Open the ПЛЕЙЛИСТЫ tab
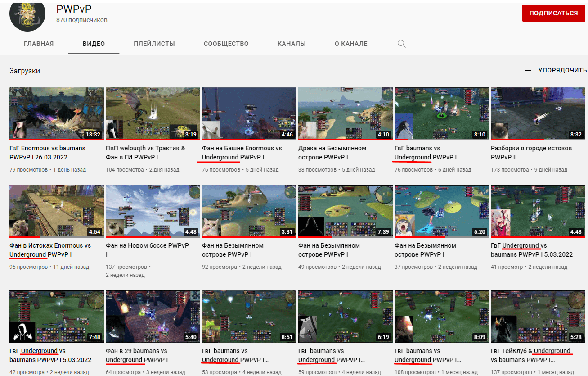This screenshot has width=588, height=376. (154, 44)
